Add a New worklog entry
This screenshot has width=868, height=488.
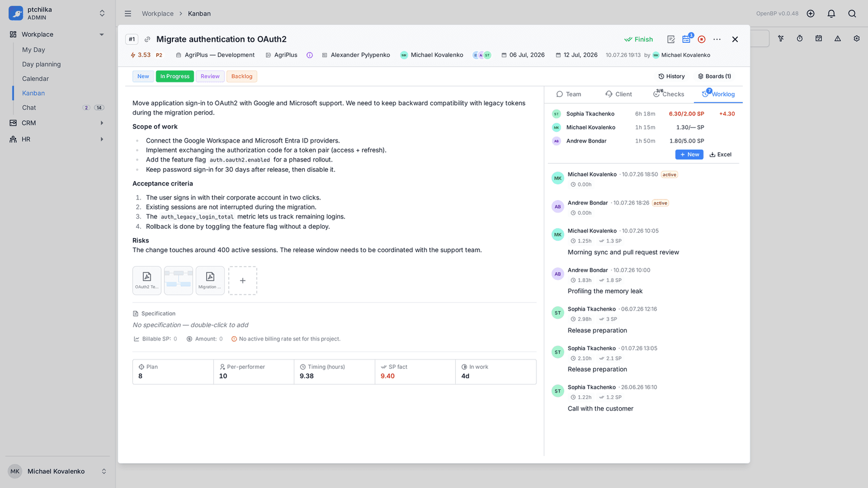[690, 155]
